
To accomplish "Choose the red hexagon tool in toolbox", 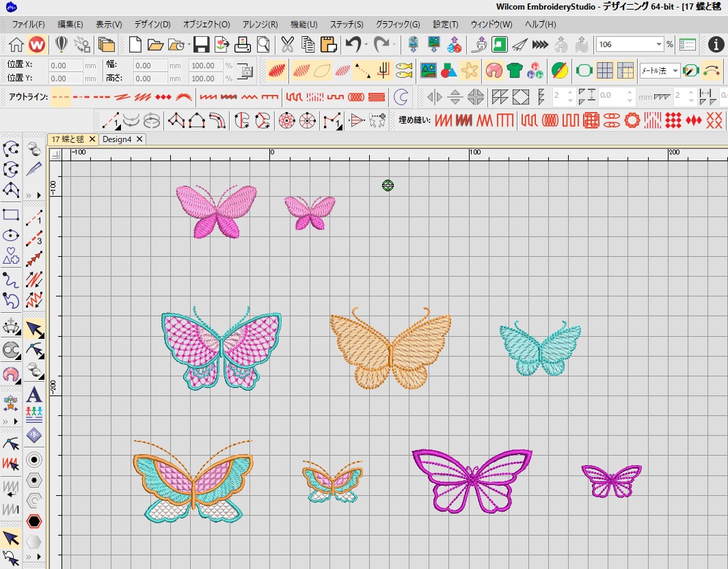I will [34, 521].
